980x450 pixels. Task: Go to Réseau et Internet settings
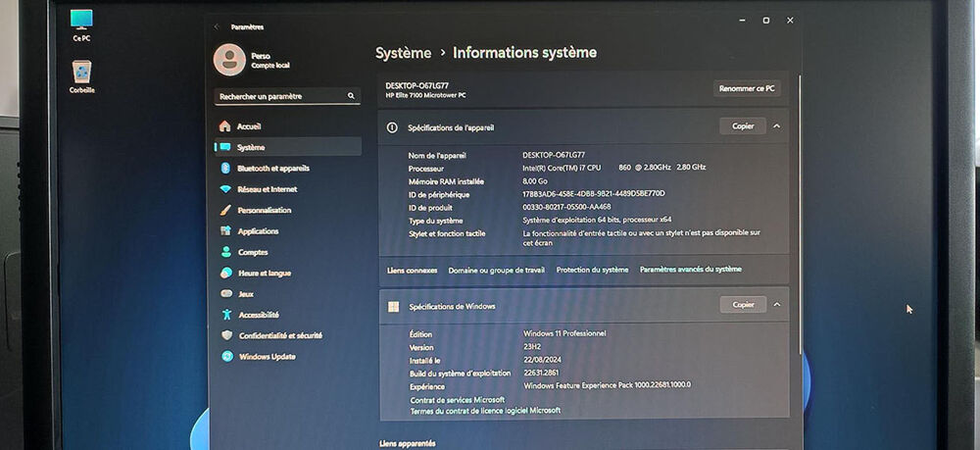[x=288, y=189]
